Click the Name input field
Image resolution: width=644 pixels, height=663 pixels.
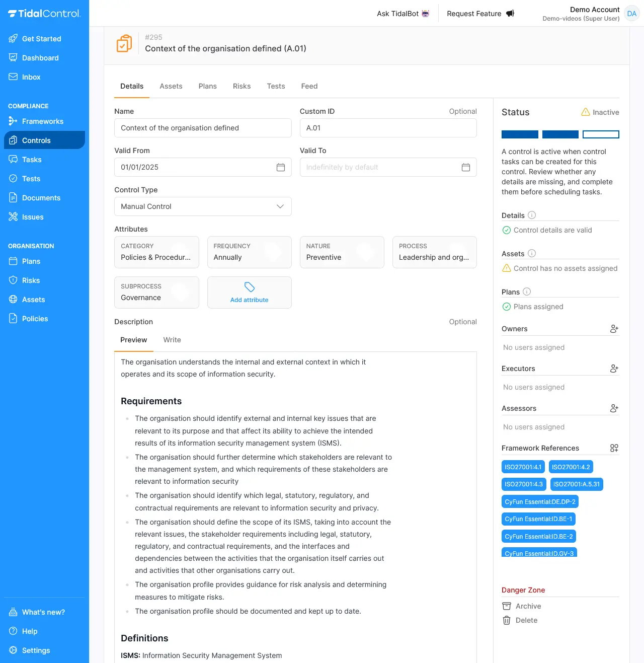pyautogui.click(x=203, y=128)
